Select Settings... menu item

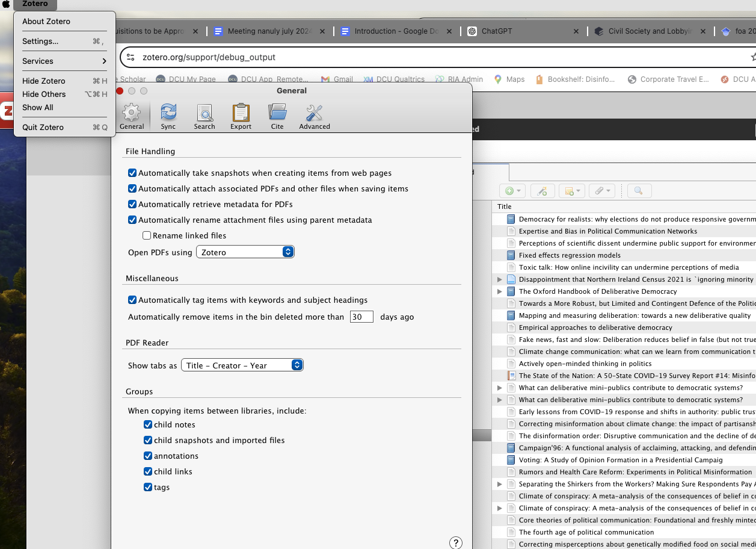tap(64, 41)
